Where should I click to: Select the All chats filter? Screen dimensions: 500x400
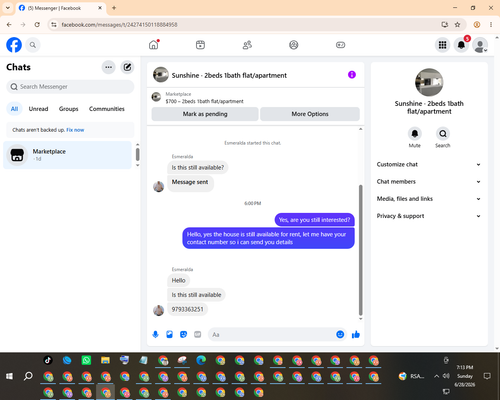(14, 109)
